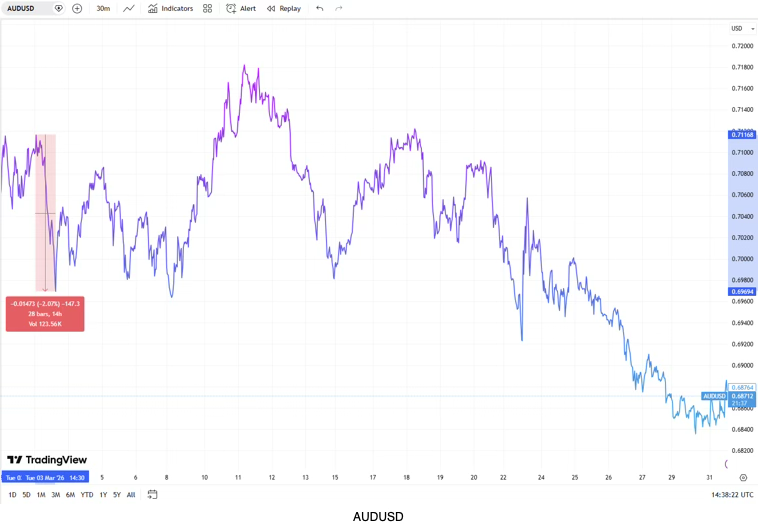Image resolution: width=758 pixels, height=532 pixels.
Task: Select the YTD time range
Action: [87, 494]
